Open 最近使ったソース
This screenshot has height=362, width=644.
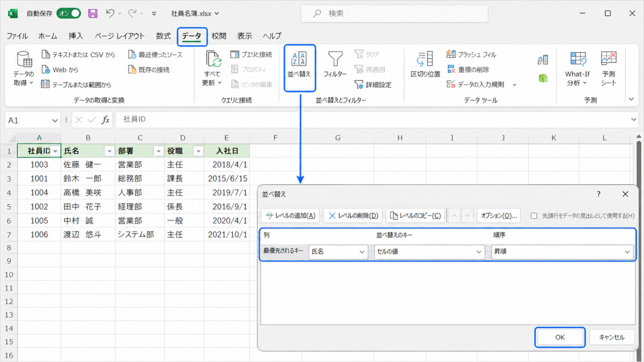point(155,54)
